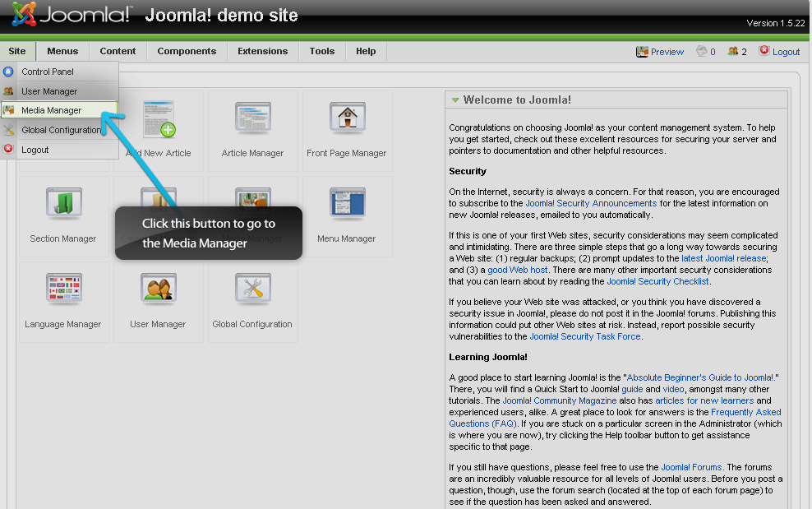
Task: Open latest Joomla! release link
Action: (x=725, y=258)
